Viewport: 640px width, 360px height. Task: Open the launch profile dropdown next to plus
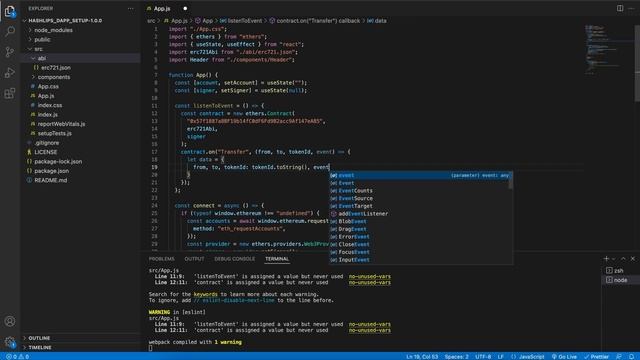614,259
